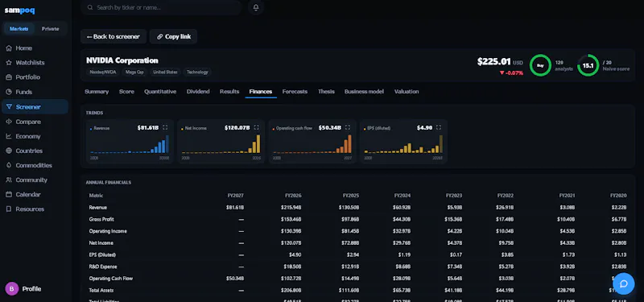Switch to Private mode
644x302 pixels.
click(x=50, y=29)
